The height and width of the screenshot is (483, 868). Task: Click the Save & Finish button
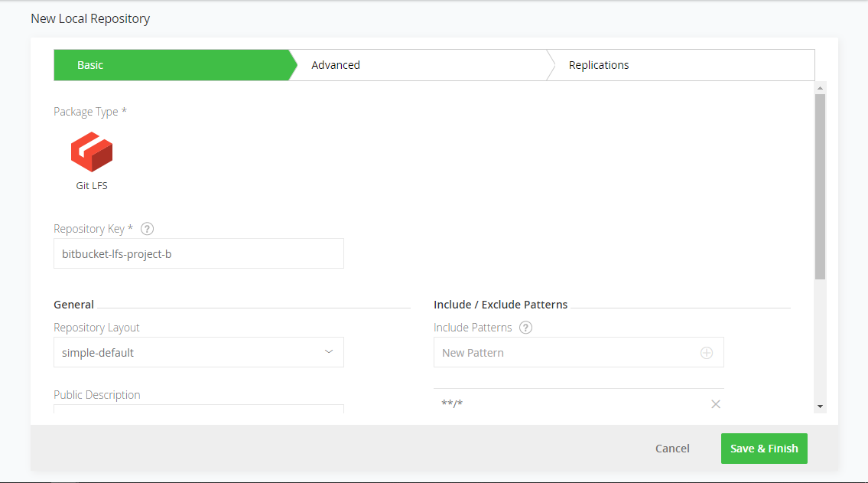tap(764, 449)
